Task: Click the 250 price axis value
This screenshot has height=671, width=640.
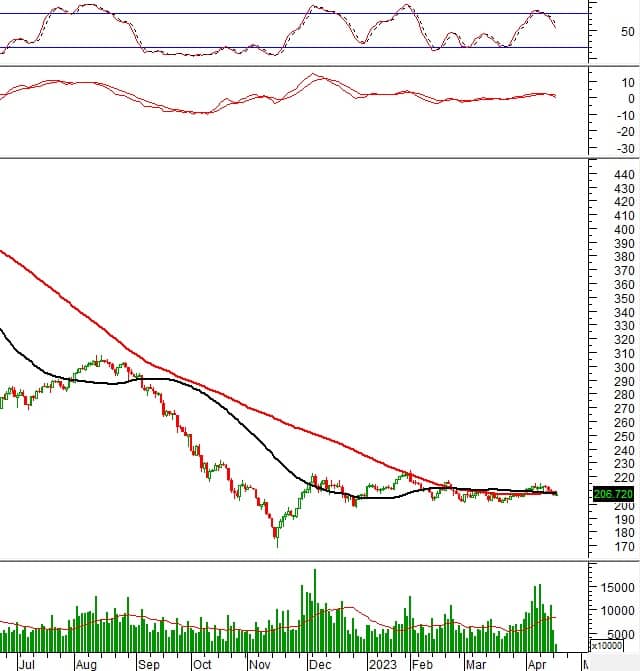Action: (x=624, y=436)
